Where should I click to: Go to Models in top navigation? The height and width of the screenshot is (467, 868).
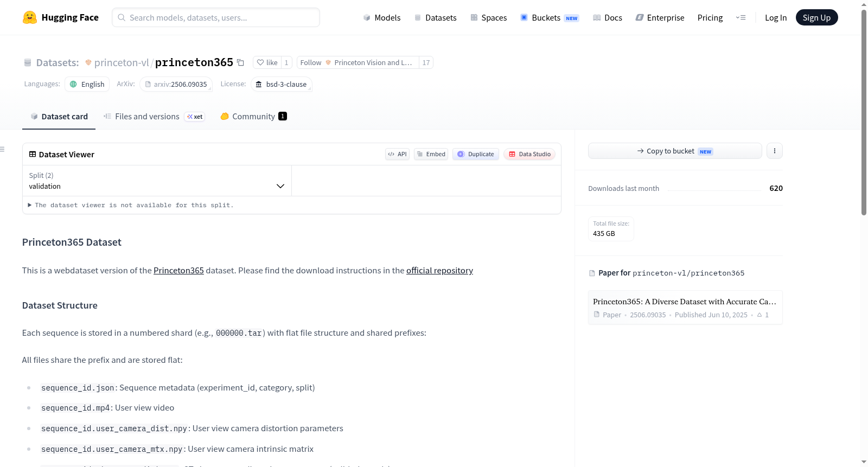[382, 17]
